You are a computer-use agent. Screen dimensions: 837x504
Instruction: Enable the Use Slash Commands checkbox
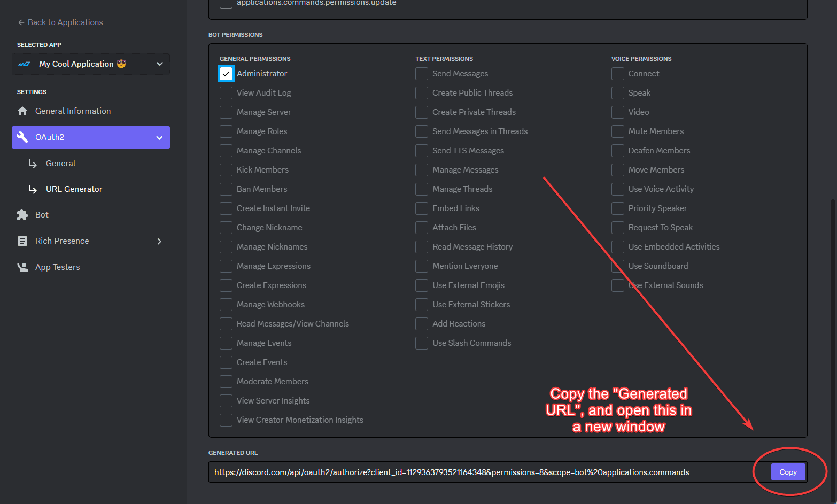[x=422, y=343]
